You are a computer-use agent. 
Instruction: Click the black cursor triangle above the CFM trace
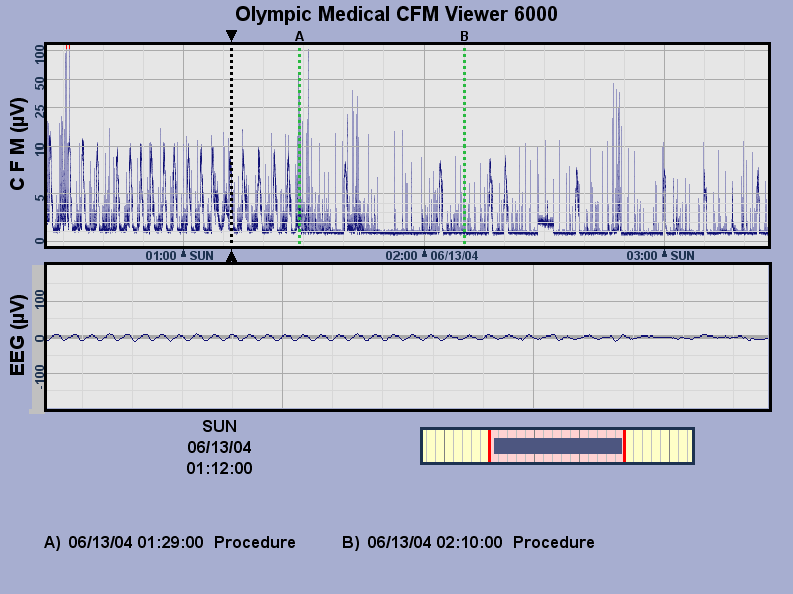click(231, 35)
